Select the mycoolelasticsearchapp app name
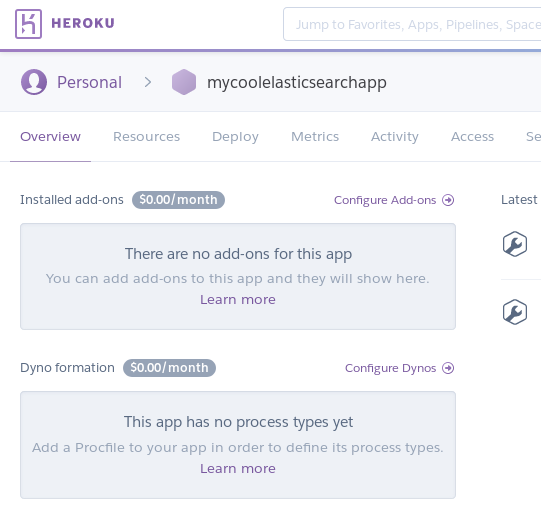Screen dimensions: 541x517 coord(297,83)
